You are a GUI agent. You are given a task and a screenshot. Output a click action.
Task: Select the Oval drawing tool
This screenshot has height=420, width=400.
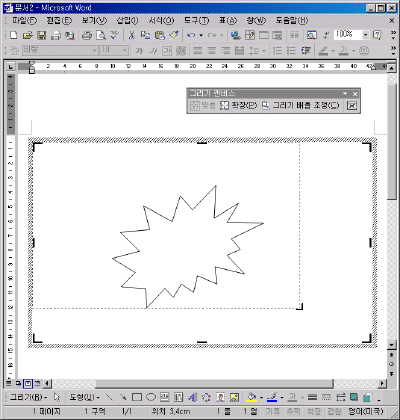coord(151,397)
